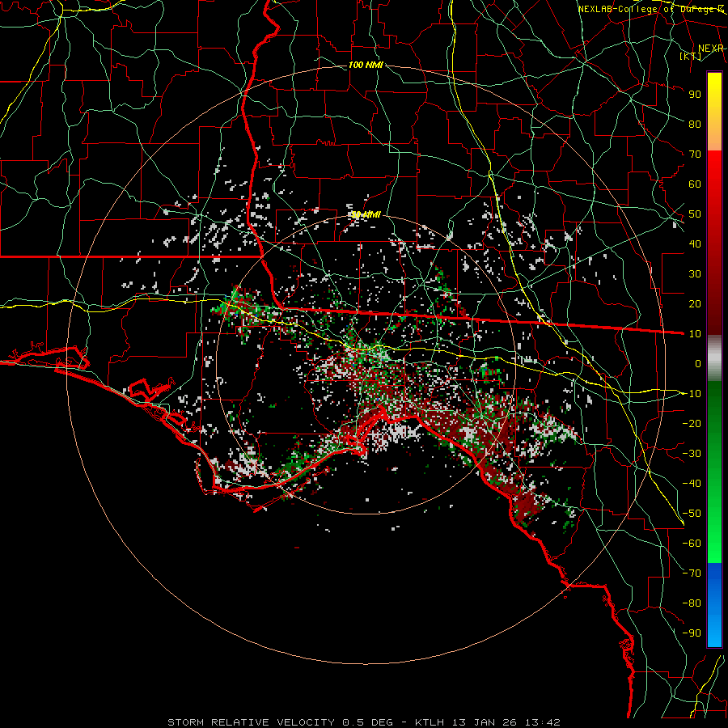
Task: Click the KTLH station ID in the caption
Action: [x=429, y=722]
